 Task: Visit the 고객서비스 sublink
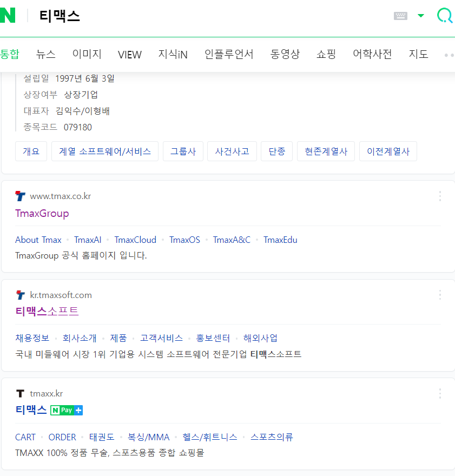(x=161, y=338)
